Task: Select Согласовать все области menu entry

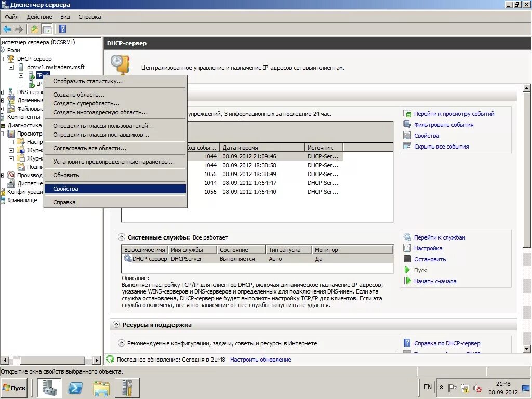Action: pyautogui.click(x=115, y=148)
